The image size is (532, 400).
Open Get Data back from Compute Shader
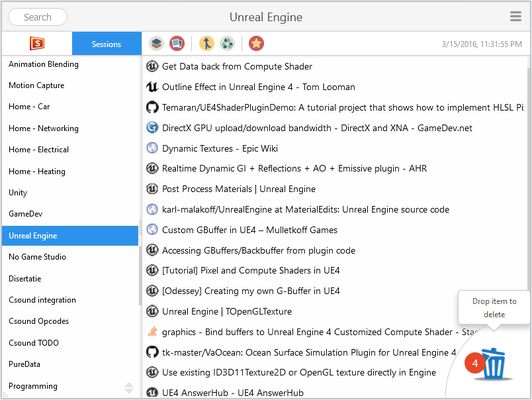[237, 66]
